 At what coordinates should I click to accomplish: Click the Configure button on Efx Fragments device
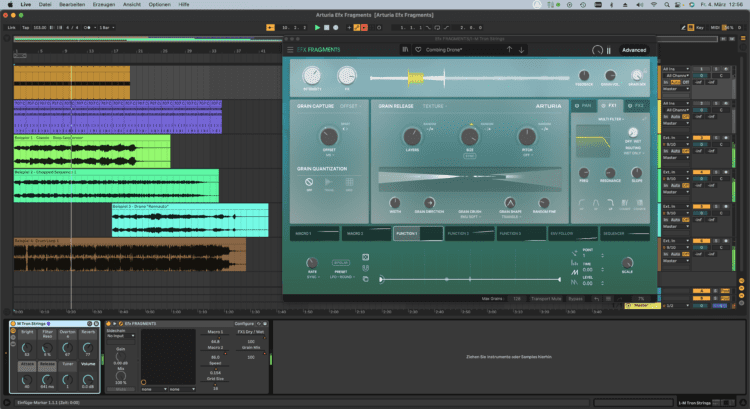[x=244, y=324]
